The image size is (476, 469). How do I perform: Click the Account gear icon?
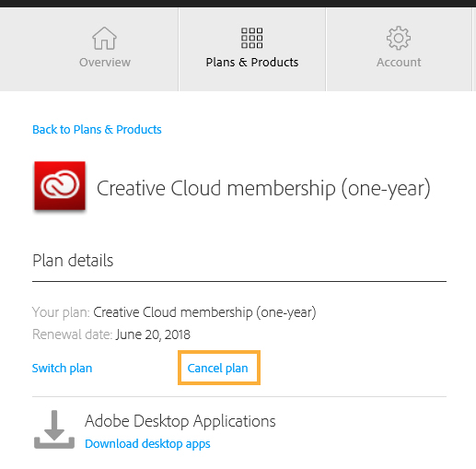tap(399, 38)
